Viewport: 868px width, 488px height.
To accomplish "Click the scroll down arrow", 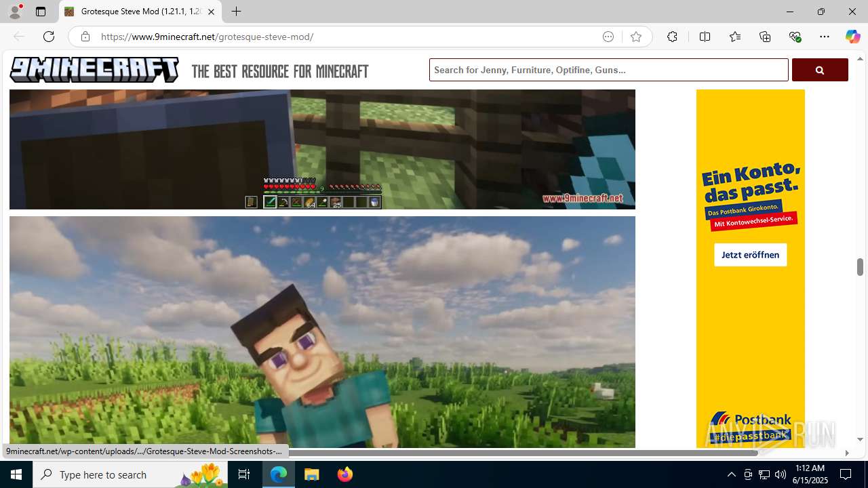I will (860, 439).
